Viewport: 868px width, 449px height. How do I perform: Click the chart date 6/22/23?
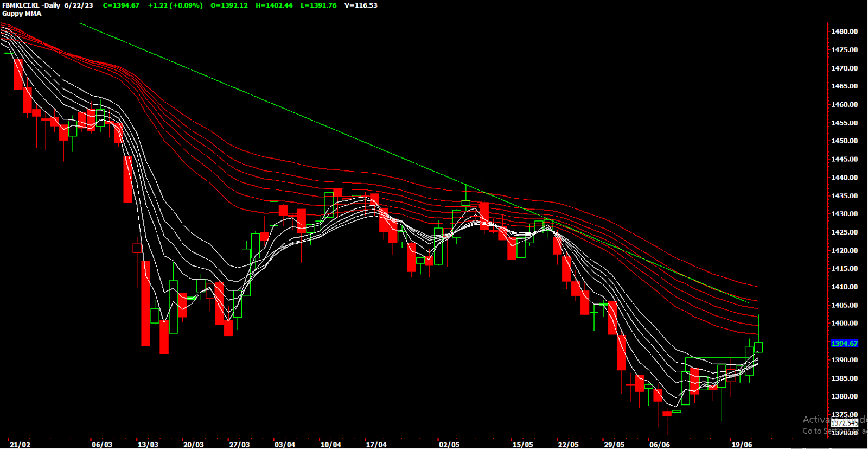(79, 5)
